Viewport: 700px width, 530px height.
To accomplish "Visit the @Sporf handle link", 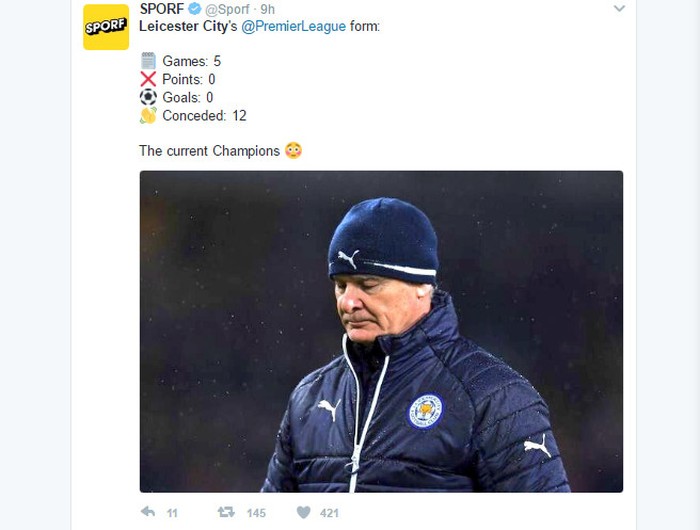I will click(229, 9).
